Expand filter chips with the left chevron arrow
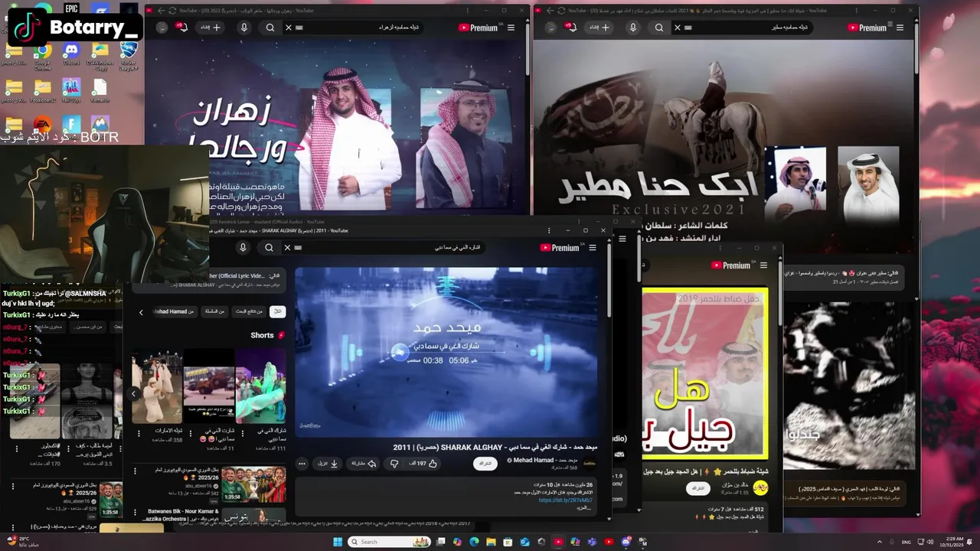 click(x=141, y=312)
